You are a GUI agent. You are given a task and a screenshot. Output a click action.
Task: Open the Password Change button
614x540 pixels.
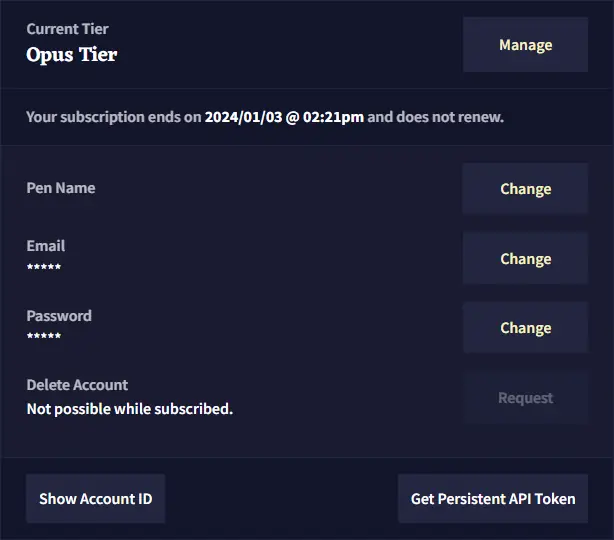coord(525,328)
